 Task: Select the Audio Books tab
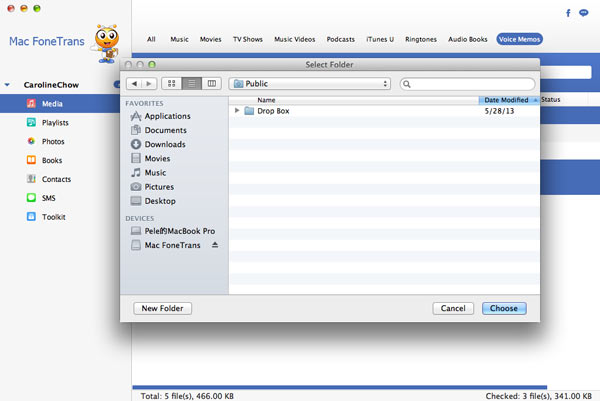pos(468,39)
